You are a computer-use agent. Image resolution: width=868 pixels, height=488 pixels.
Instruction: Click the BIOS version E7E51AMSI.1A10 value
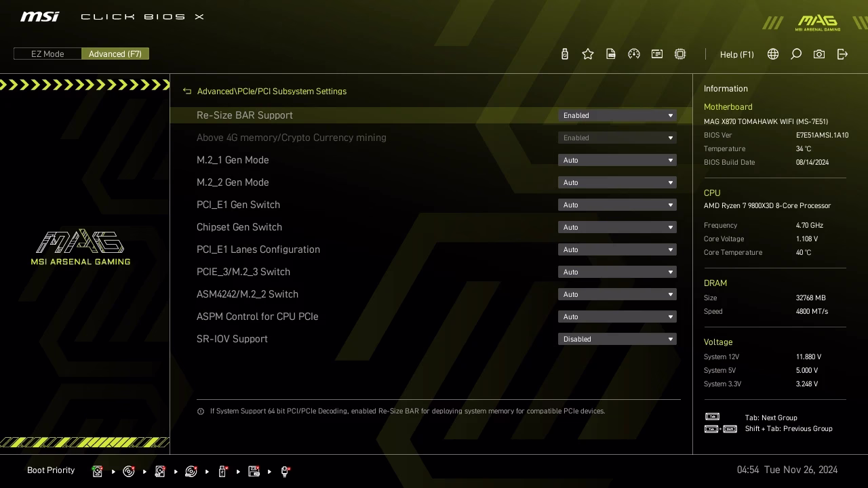click(822, 136)
